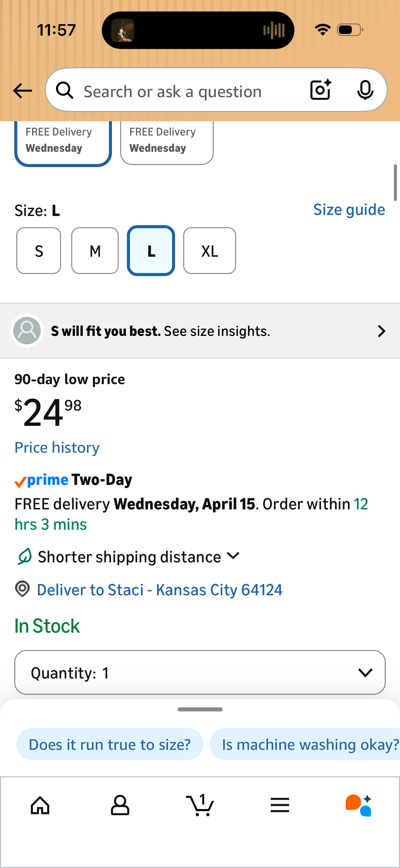Image resolution: width=400 pixels, height=868 pixels.
Task: Open the Rufus AI assistant icon
Action: [359, 805]
